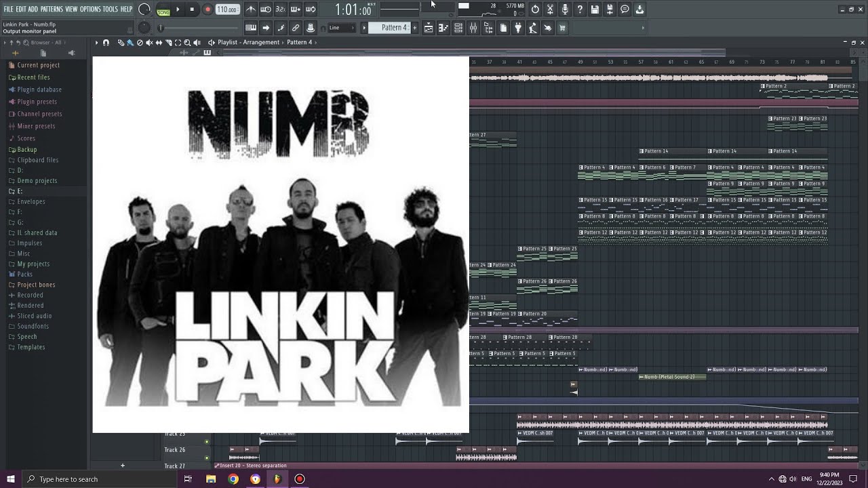Open the audio editor scissors icon

pyautogui.click(x=550, y=9)
